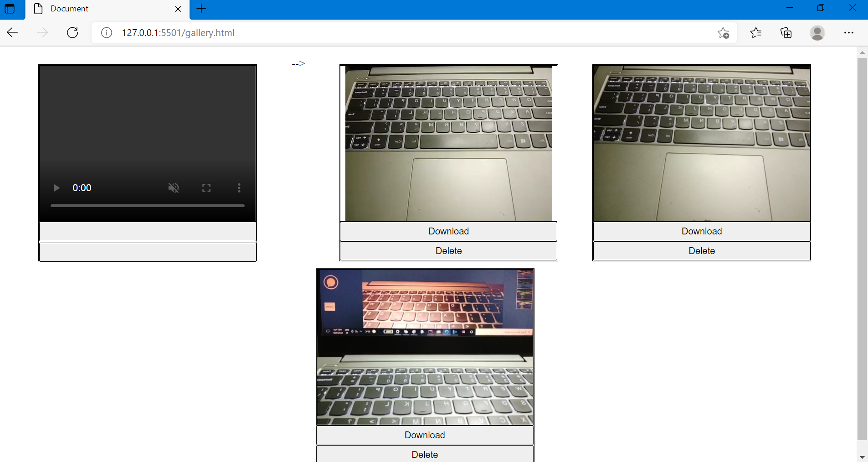The image size is (868, 462).
Task: Select the Document tab
Action: [x=108, y=9]
